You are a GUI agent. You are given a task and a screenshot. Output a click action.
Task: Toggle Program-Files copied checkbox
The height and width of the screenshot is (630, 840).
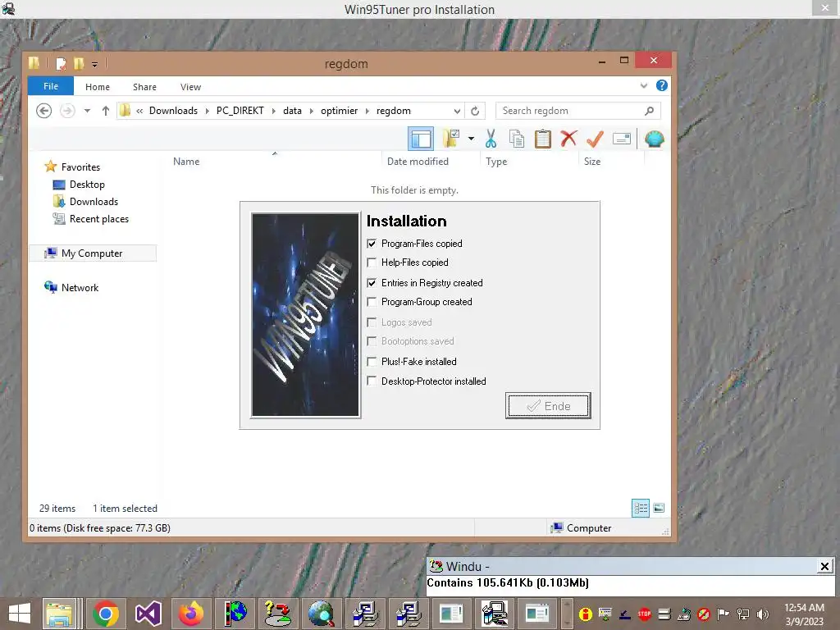[372, 244]
